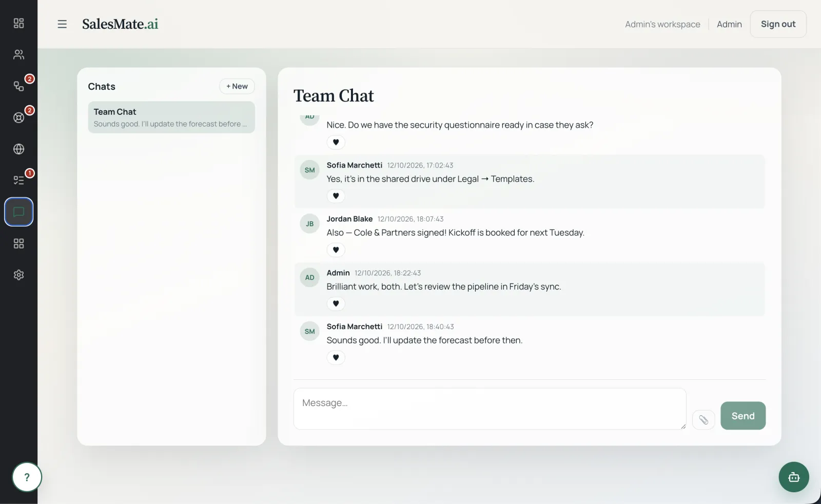Click the help question mark button

(x=27, y=477)
